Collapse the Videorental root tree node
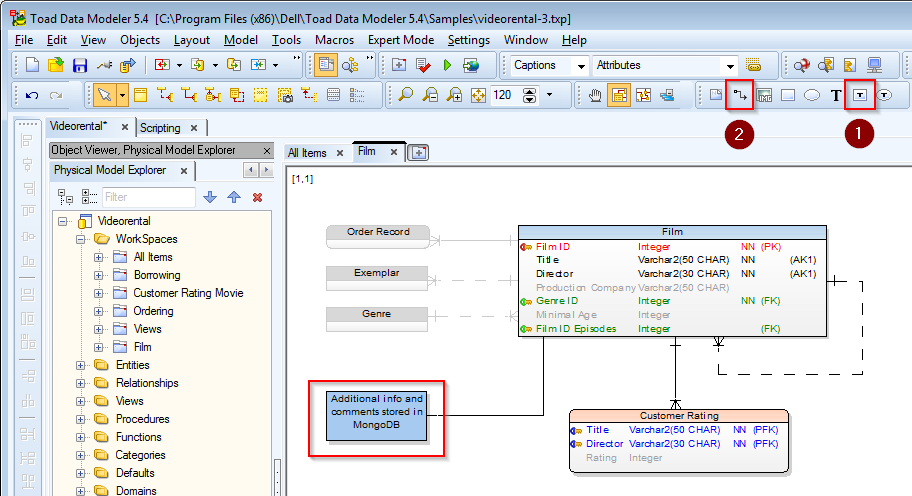Screen dimensions: 912x496 point(63,221)
